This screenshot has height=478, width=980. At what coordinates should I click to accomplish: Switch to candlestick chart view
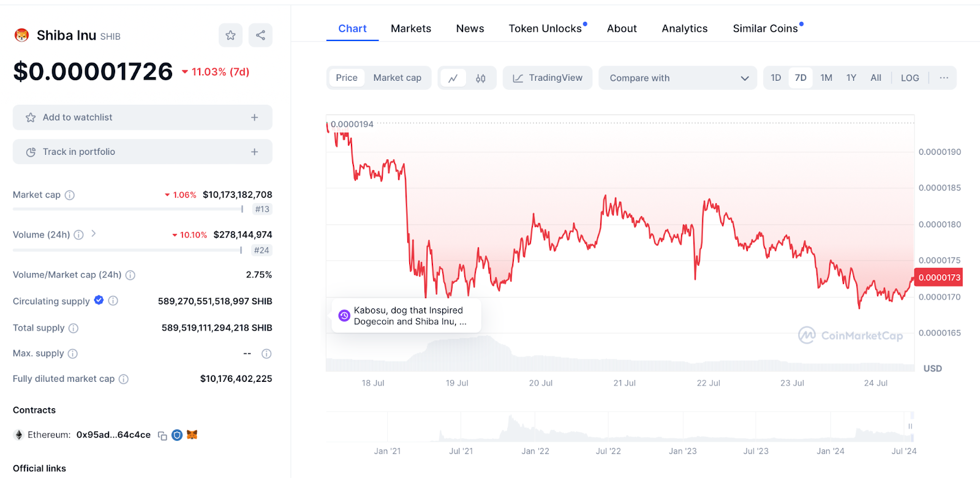tap(481, 78)
